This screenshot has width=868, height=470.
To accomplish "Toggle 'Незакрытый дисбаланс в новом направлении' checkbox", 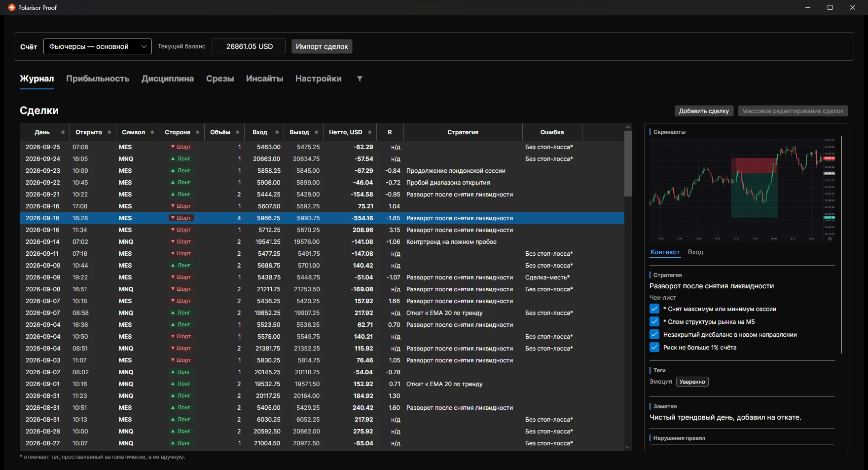I will pos(654,335).
